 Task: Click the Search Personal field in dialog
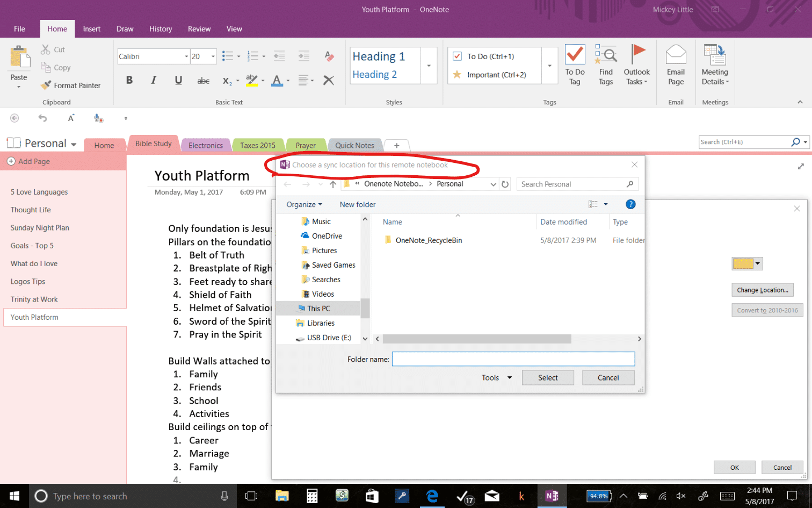pos(577,184)
